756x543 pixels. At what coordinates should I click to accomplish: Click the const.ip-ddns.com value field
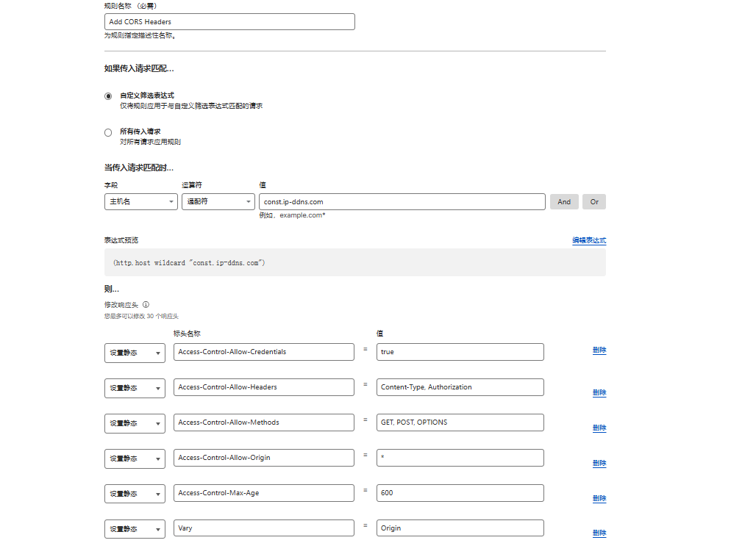[x=402, y=201]
